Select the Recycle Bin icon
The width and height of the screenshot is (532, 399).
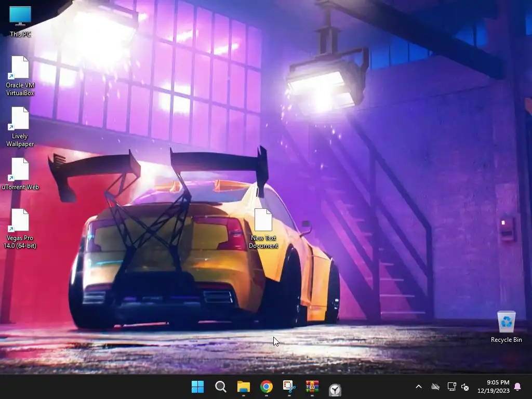tap(506, 327)
